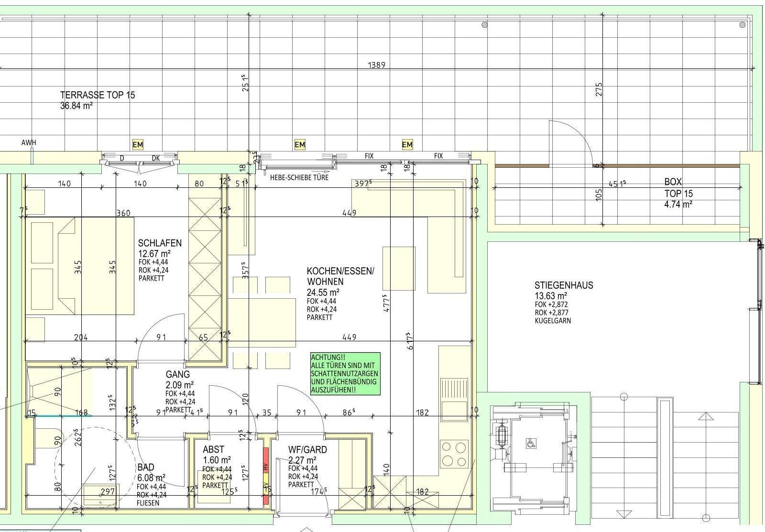Click the 1389 terrace dimension value
Screen dimensions: 765x532
[x=376, y=65]
